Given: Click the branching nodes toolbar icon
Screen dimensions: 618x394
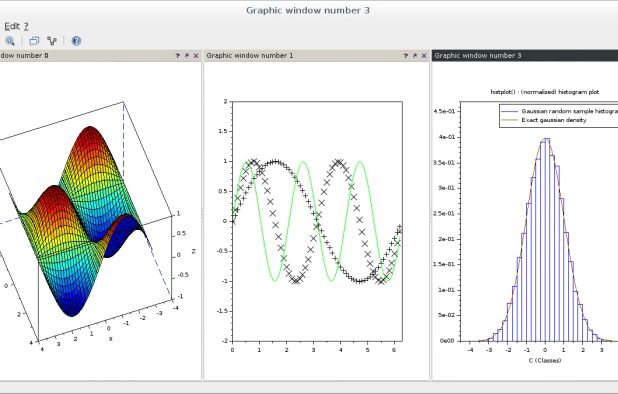Looking at the screenshot, I should click(x=52, y=41).
